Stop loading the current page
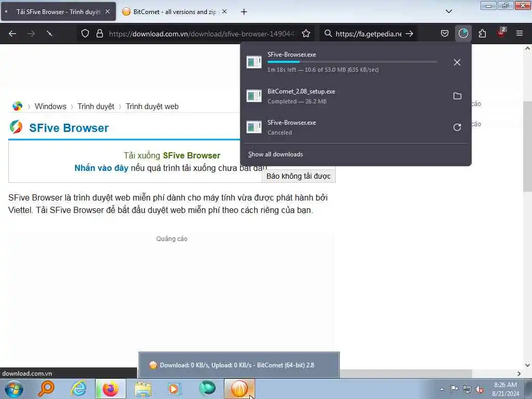The height and width of the screenshot is (399, 532). pyautogui.click(x=49, y=34)
